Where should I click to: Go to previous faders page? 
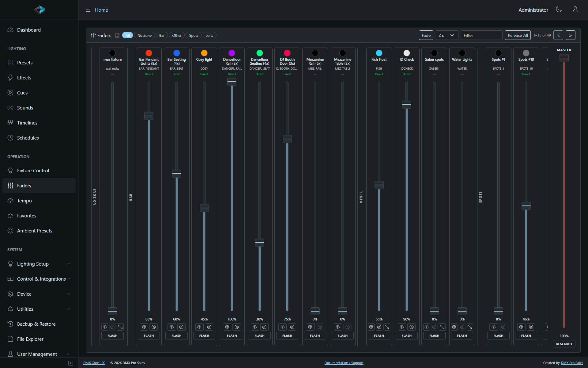pyautogui.click(x=558, y=35)
